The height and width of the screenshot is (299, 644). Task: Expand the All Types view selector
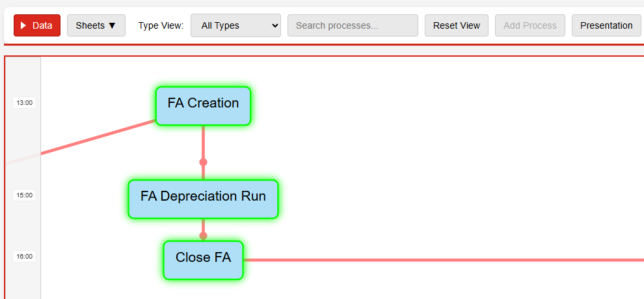coord(235,25)
